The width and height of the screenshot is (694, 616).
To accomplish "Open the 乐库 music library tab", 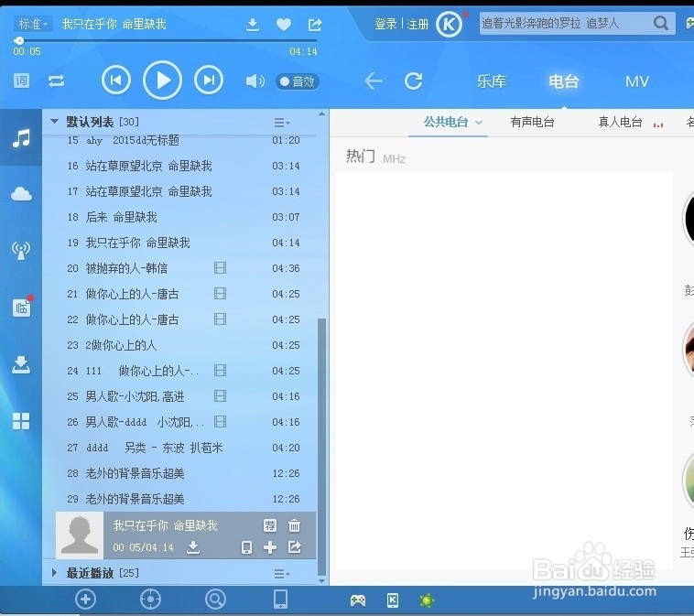I will click(x=492, y=81).
